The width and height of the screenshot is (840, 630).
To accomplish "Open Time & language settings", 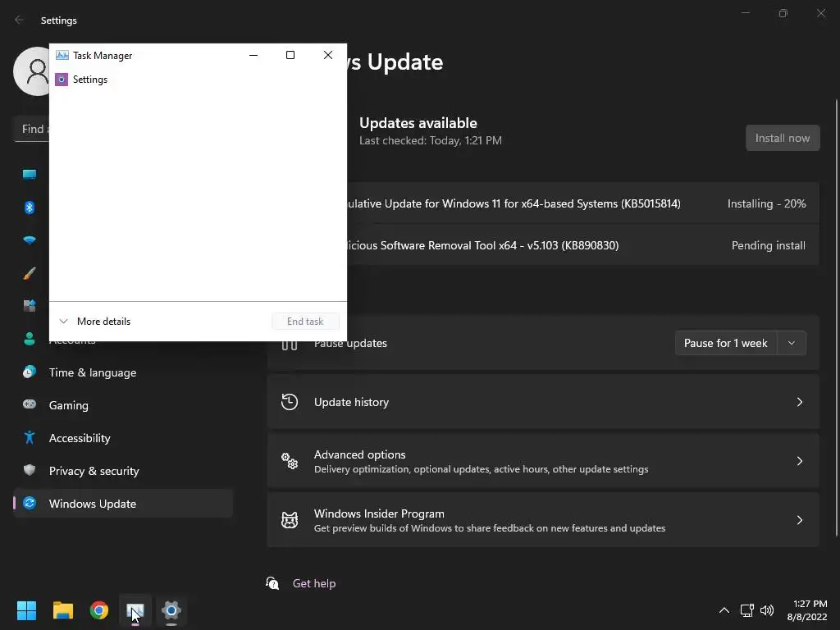I will click(123, 372).
